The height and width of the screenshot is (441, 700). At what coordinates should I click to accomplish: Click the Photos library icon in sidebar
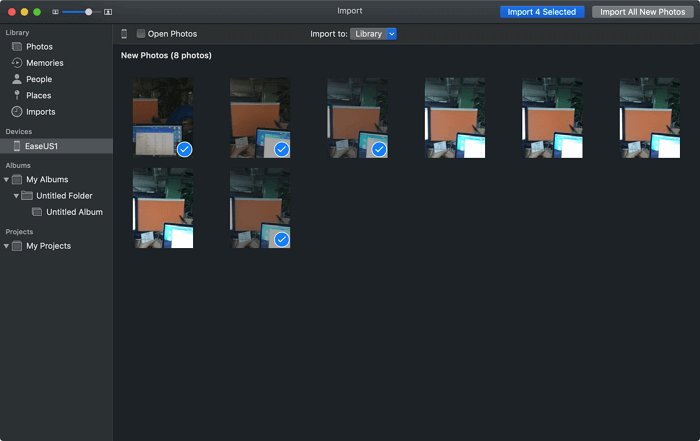[17, 47]
